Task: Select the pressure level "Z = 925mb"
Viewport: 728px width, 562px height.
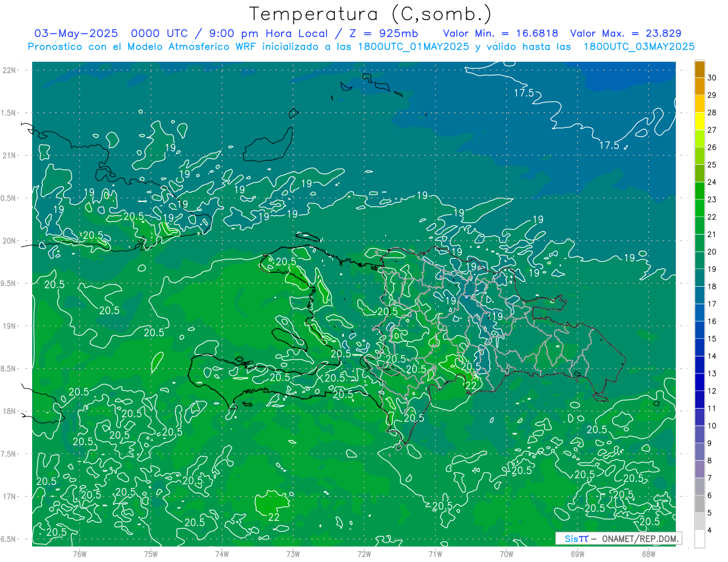Action: (383, 33)
